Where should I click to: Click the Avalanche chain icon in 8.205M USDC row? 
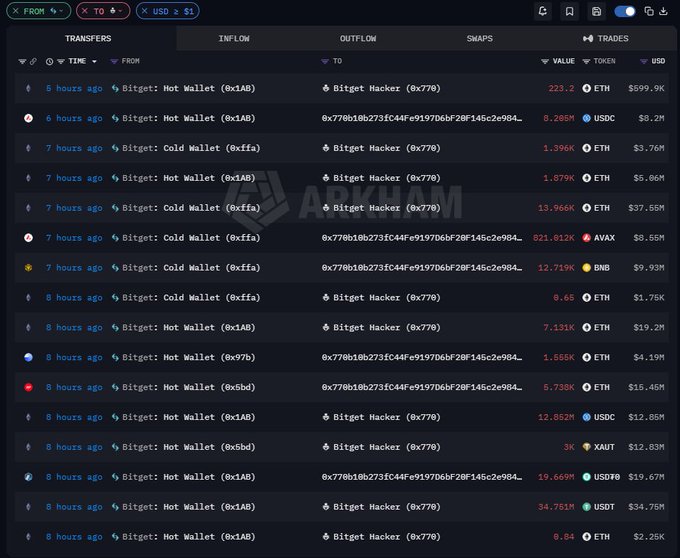coord(28,118)
